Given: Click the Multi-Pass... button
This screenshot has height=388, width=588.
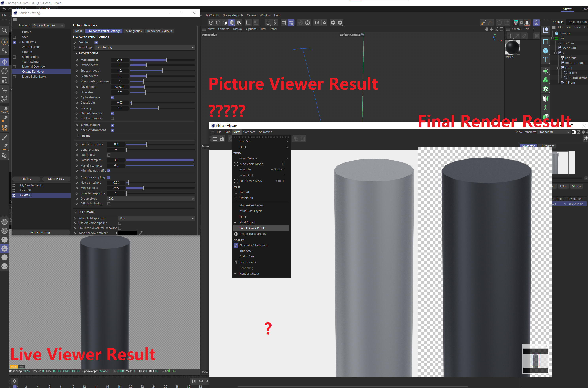Looking at the screenshot, I should [x=56, y=179].
